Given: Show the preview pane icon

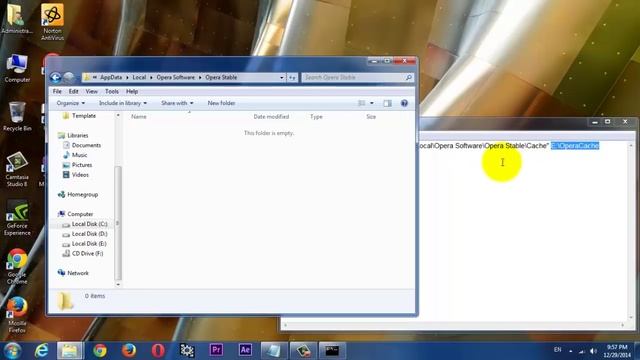Looking at the screenshot, I should coord(387,103).
